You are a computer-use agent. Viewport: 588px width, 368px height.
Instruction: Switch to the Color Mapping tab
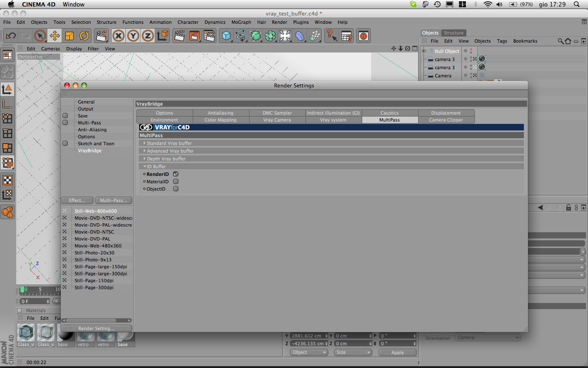220,120
